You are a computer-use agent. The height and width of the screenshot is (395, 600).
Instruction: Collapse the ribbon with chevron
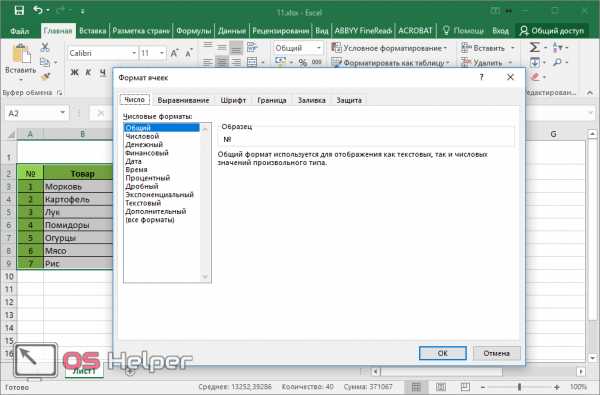coord(590,93)
